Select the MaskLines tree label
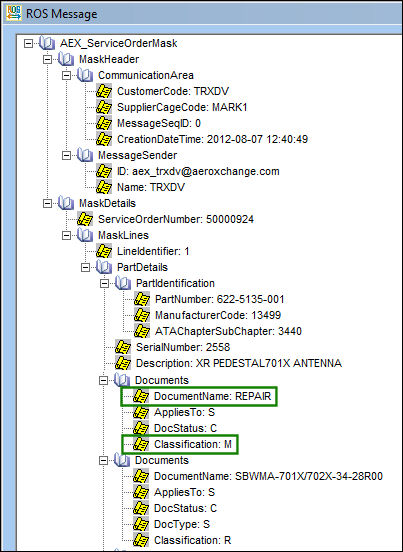This screenshot has height=552, width=403. pyautogui.click(x=123, y=236)
